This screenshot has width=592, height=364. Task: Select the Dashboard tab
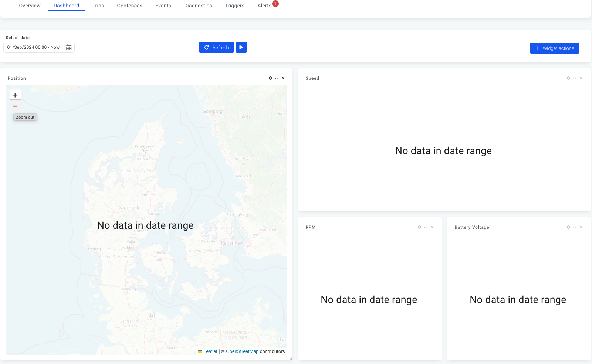click(66, 6)
